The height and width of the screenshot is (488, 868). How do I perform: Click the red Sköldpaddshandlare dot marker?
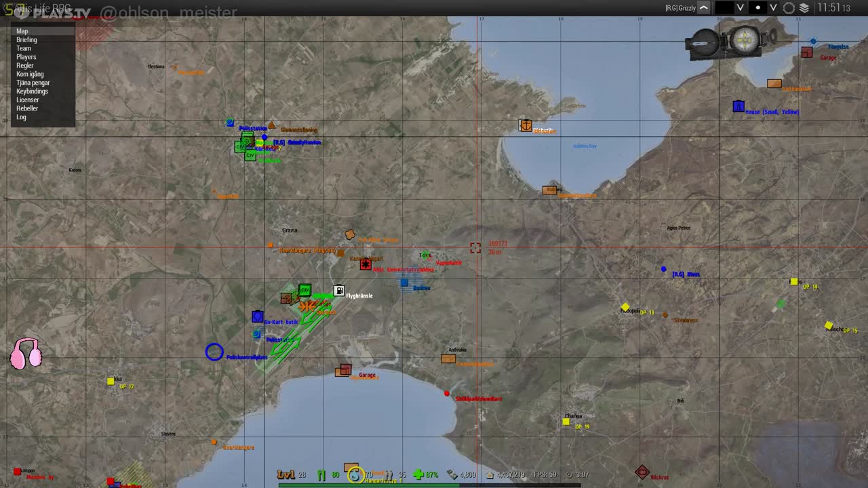(x=447, y=394)
